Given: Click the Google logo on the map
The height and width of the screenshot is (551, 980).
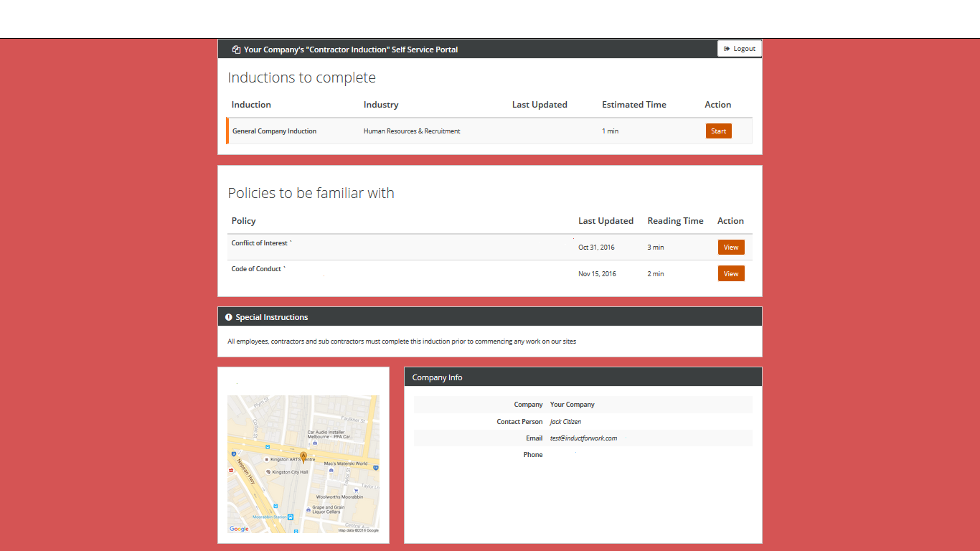Looking at the screenshot, I should point(239,529).
